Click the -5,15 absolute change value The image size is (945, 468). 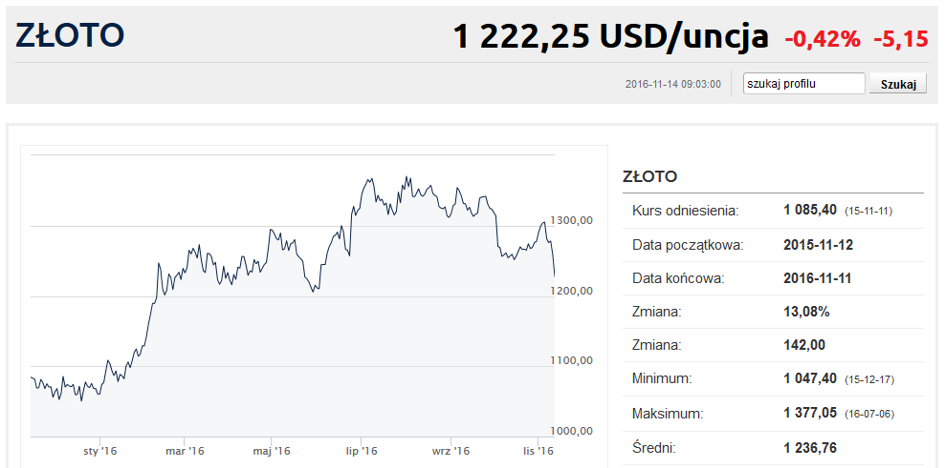901,40
